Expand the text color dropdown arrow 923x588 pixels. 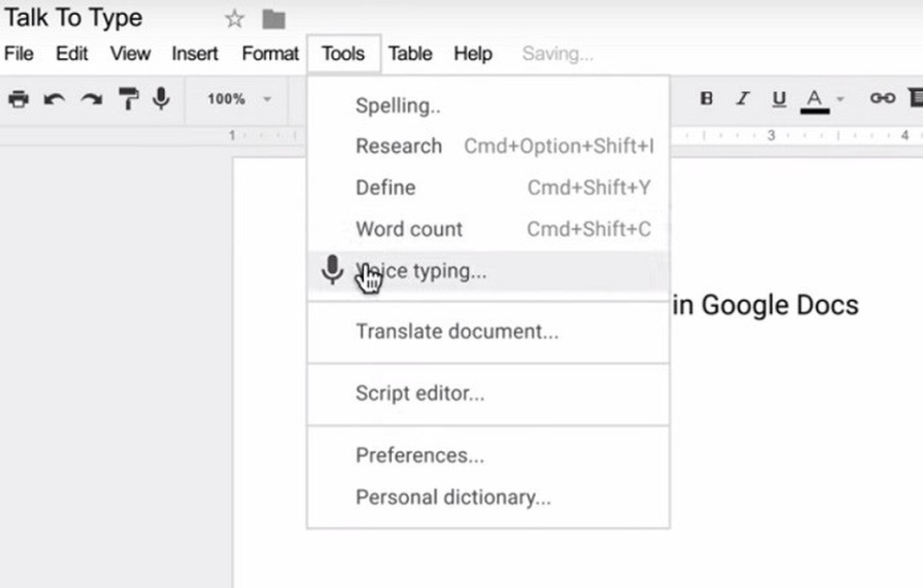[x=840, y=98]
